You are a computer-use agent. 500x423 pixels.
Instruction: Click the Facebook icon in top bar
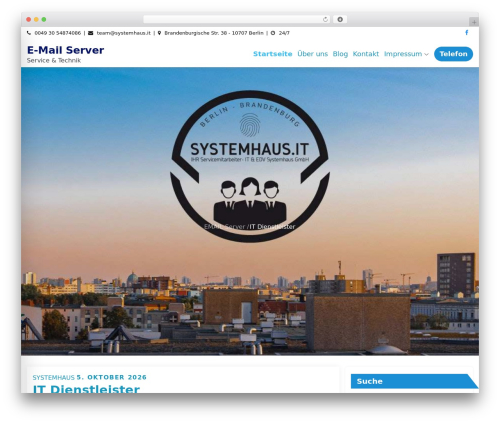(x=466, y=33)
